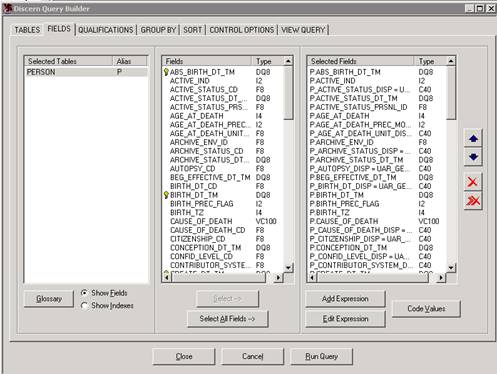Select CAUSE_OF_DEATH in Fields list
The width and height of the screenshot is (497, 374).
click(201, 221)
